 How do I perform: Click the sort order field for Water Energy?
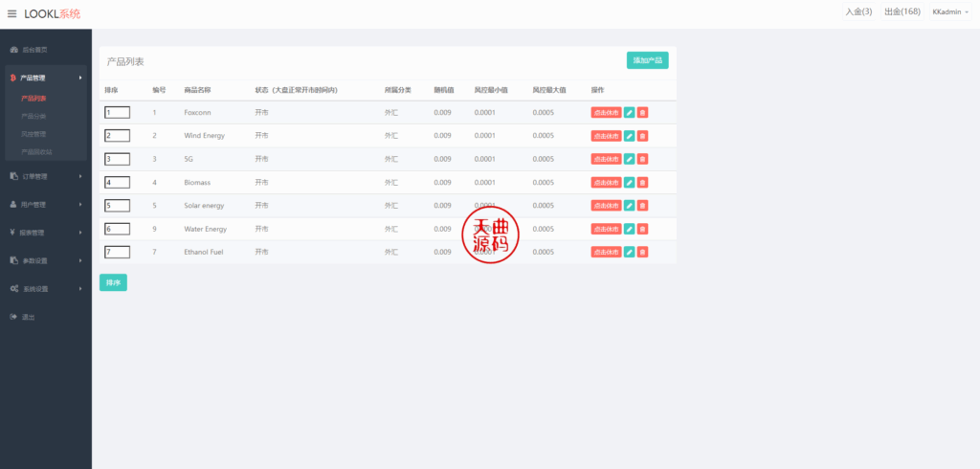pos(118,229)
